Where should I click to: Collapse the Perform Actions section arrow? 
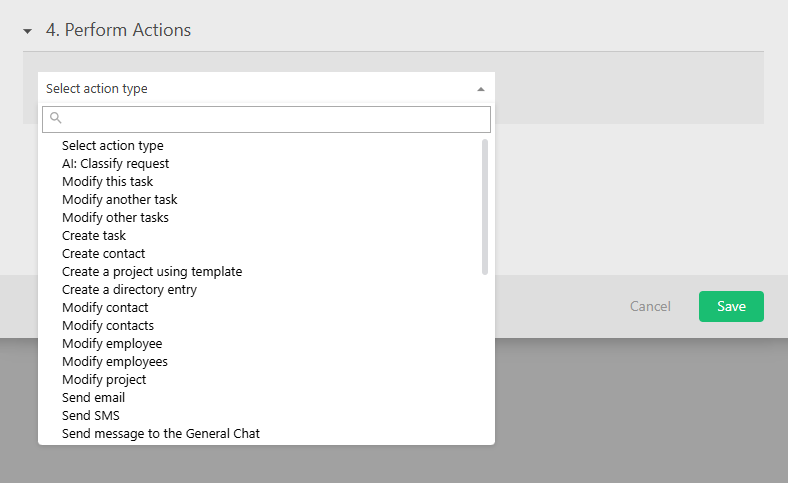(28, 31)
